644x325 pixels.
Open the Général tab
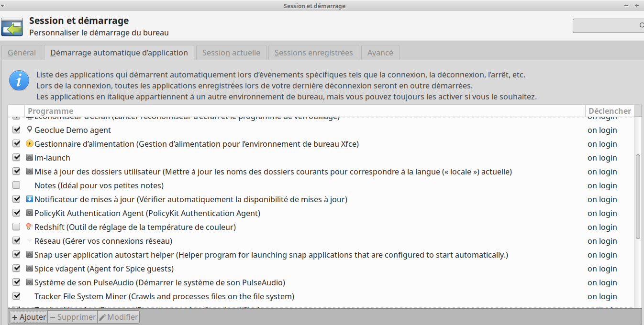point(22,53)
